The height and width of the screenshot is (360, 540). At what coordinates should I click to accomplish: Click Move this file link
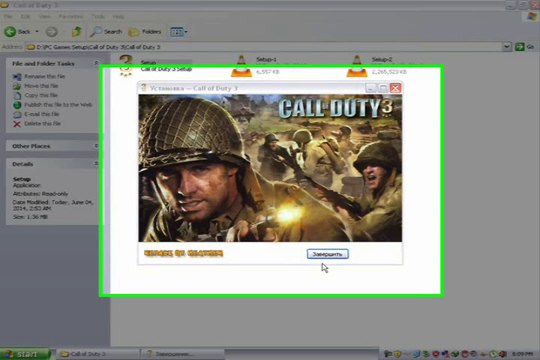[x=41, y=86]
